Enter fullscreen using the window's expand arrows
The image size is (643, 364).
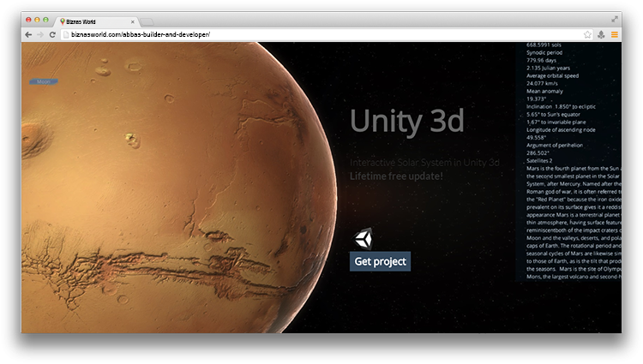click(x=615, y=19)
